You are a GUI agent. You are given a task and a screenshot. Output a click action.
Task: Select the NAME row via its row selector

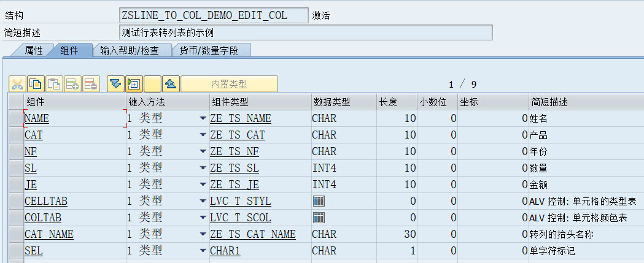[x=16, y=118]
